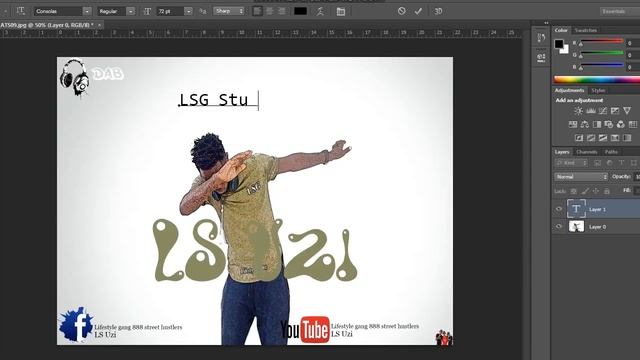This screenshot has width=640, height=360.
Task: Click the LSG Stu text field on canvas
Action: tap(218, 100)
